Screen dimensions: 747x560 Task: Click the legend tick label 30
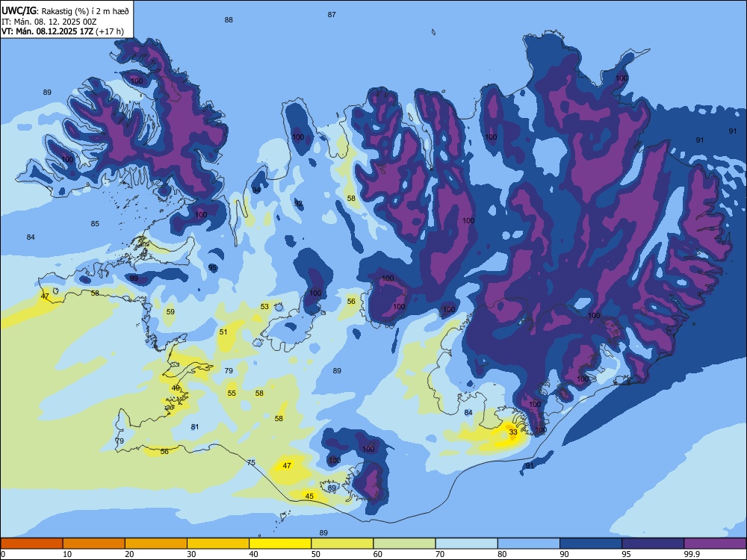pos(191,554)
